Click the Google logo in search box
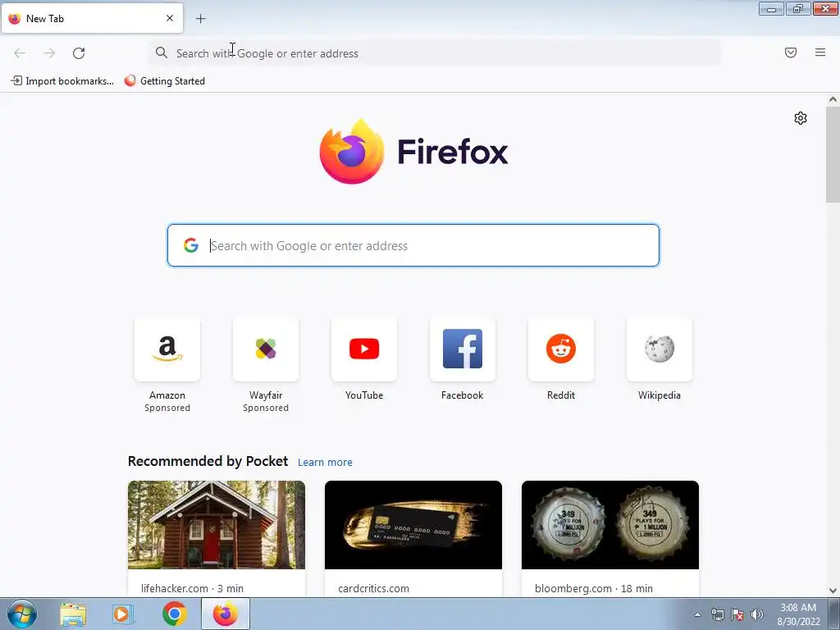This screenshot has width=840, height=630. point(191,245)
